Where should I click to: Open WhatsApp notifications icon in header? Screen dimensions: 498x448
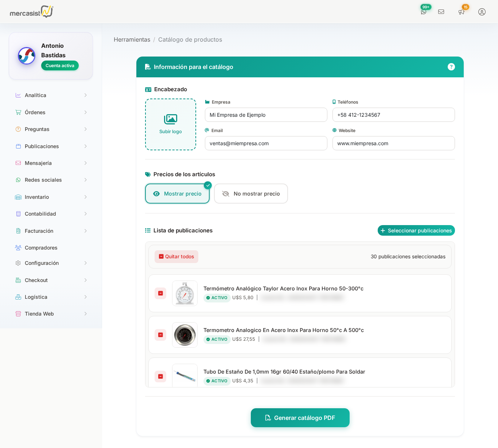[x=424, y=12]
